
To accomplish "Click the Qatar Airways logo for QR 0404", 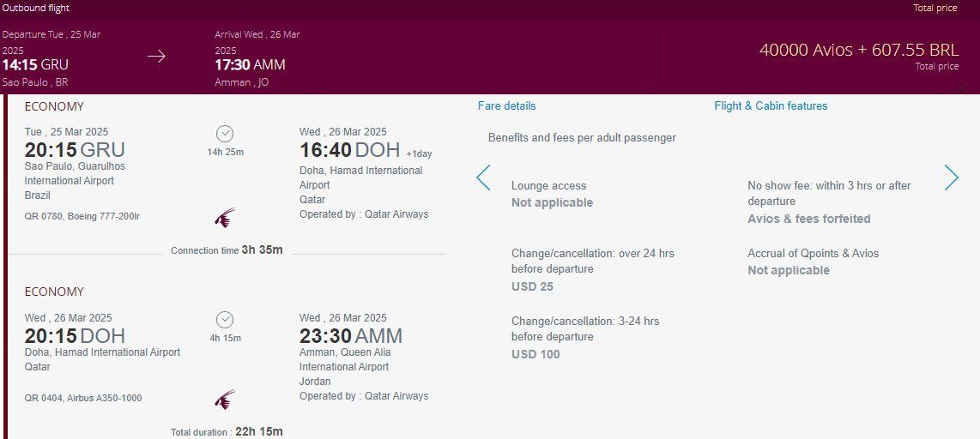I will 225,400.
